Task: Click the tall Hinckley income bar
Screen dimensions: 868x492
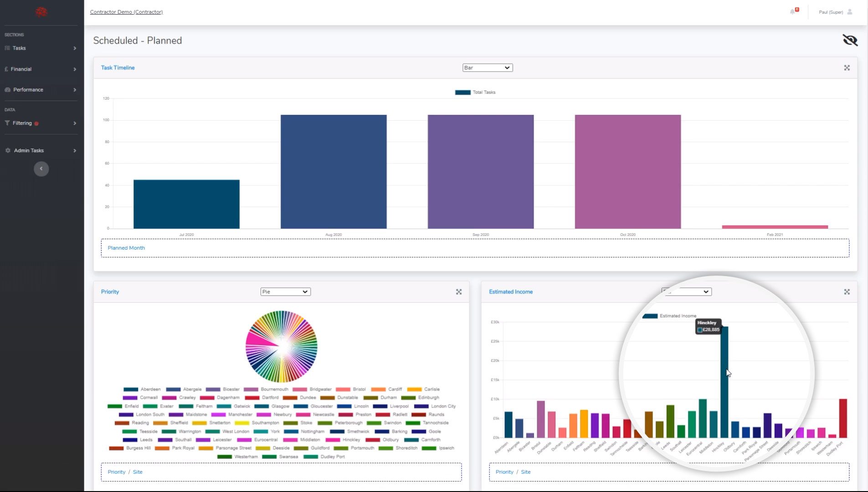Action: click(724, 382)
